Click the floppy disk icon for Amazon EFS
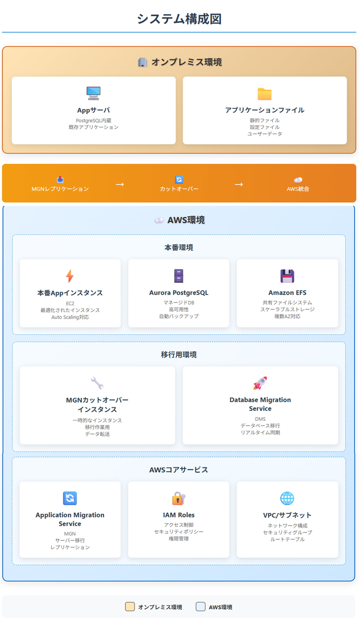The image size is (364, 621). click(288, 276)
